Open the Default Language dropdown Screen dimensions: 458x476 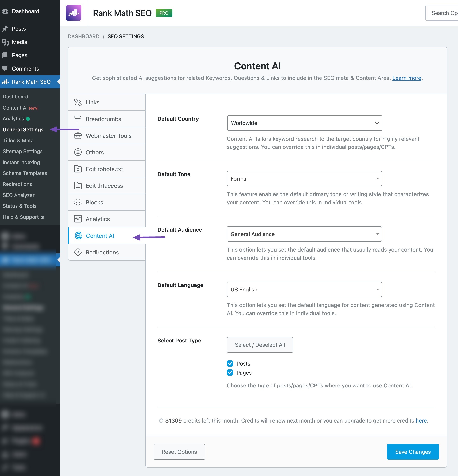pos(304,289)
